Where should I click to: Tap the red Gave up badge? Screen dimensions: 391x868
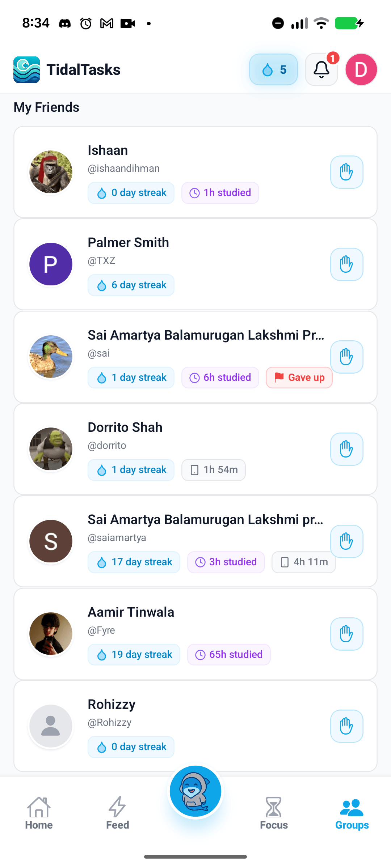pyautogui.click(x=299, y=378)
